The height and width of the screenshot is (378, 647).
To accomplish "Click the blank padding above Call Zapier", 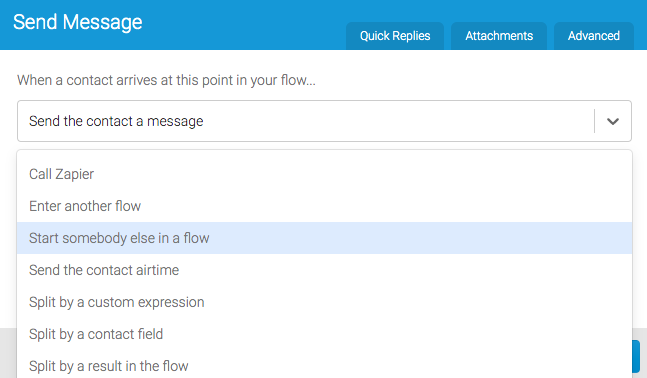I will (x=324, y=154).
